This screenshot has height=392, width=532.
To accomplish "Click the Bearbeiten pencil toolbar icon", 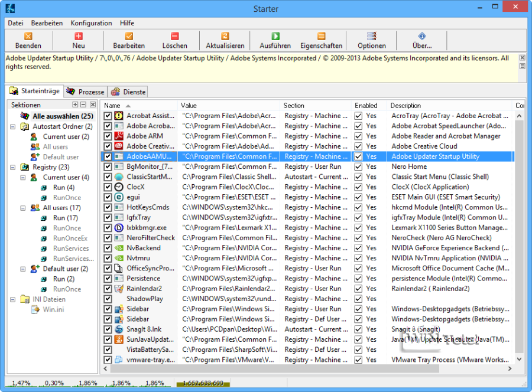I will 129,37.
